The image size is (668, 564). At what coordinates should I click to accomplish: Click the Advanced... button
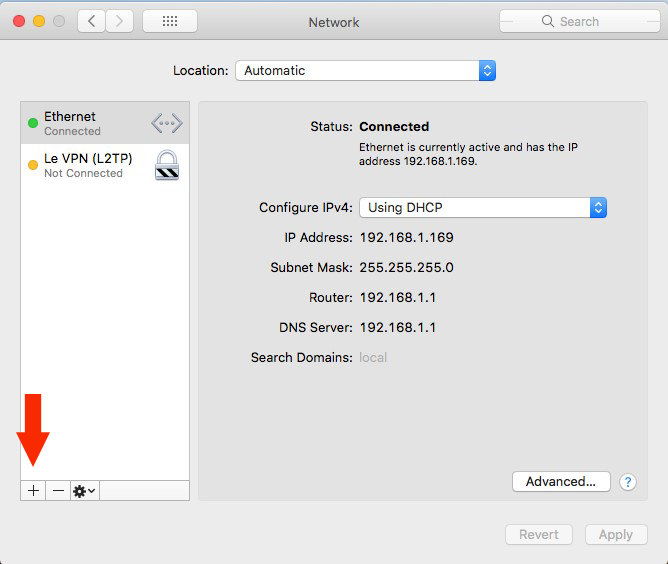(x=561, y=482)
